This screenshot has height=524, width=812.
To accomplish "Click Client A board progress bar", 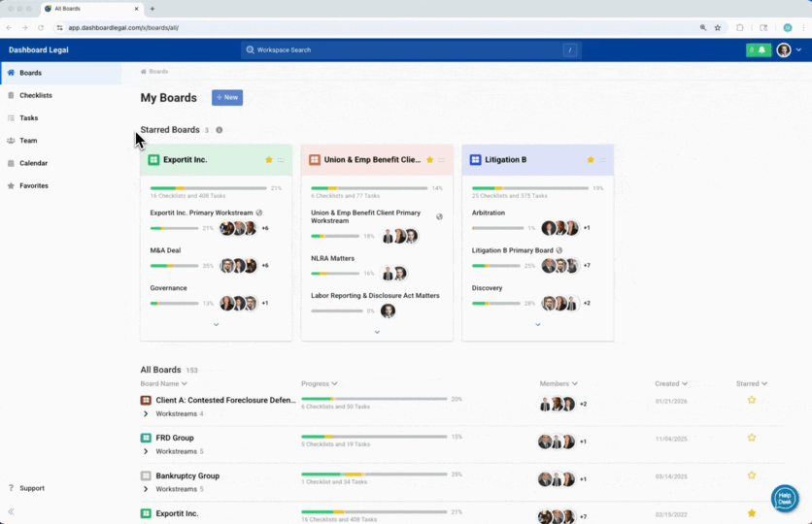I will tap(374, 399).
